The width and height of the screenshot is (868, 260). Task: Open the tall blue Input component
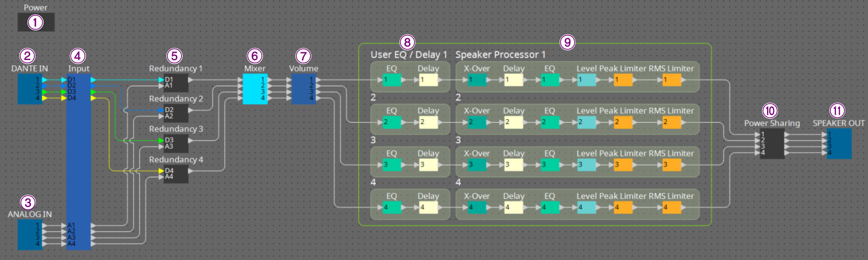pyautogui.click(x=79, y=162)
